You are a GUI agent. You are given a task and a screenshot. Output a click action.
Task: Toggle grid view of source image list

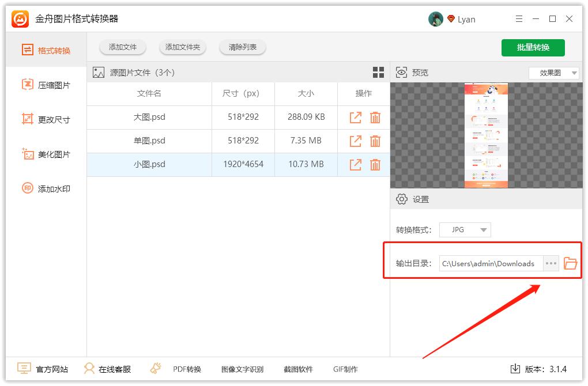click(x=378, y=72)
